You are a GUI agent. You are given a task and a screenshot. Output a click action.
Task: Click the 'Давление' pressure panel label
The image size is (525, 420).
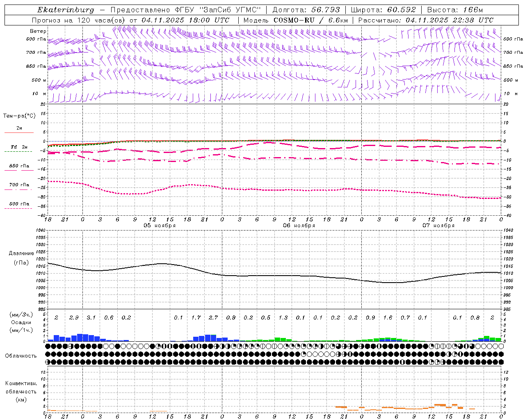(21, 253)
